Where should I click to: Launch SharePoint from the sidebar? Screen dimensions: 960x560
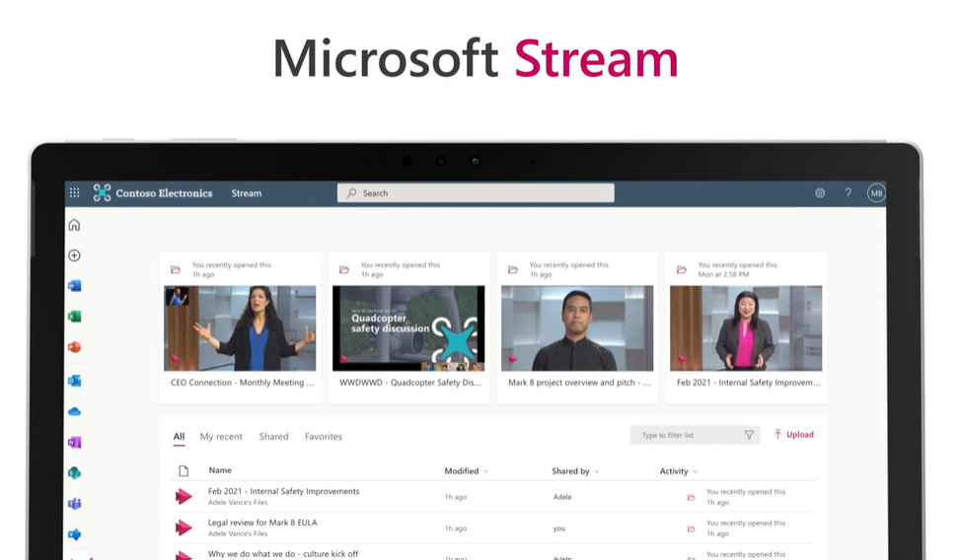75,472
